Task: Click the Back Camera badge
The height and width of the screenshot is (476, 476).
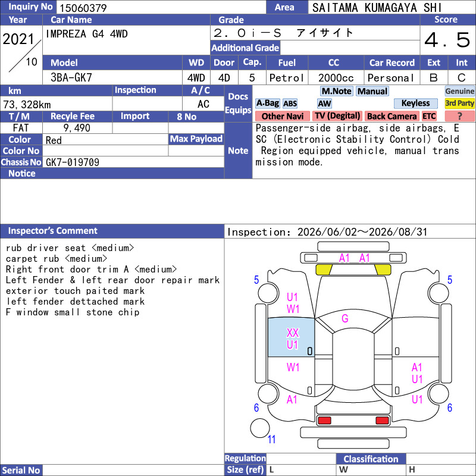Action: tap(392, 116)
